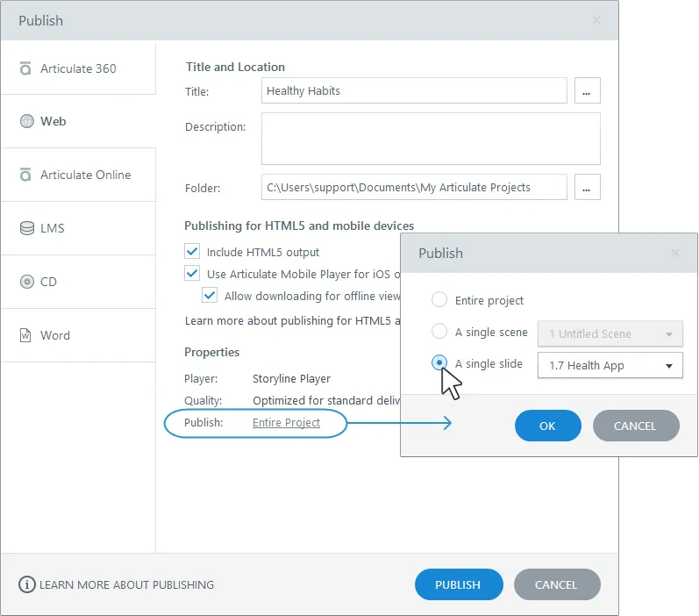Switch to Articulate Online tab
Viewport: 699px width, 616px height.
[78, 175]
